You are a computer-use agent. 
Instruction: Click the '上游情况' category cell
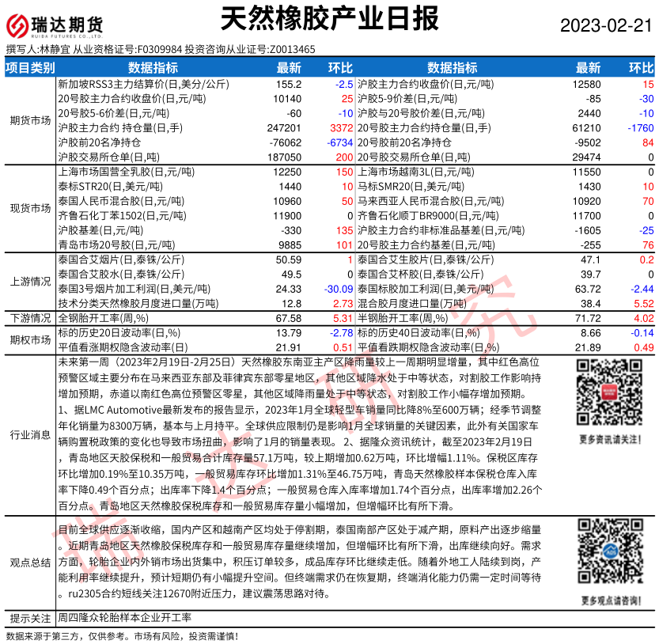click(30, 281)
